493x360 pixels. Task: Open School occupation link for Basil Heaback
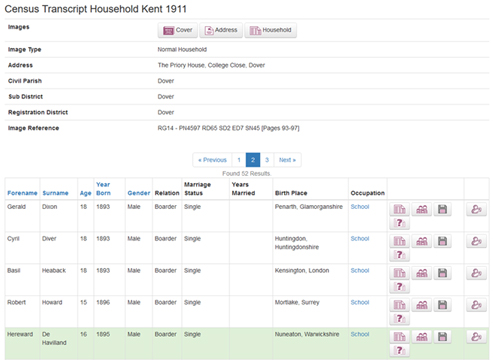[360, 270]
